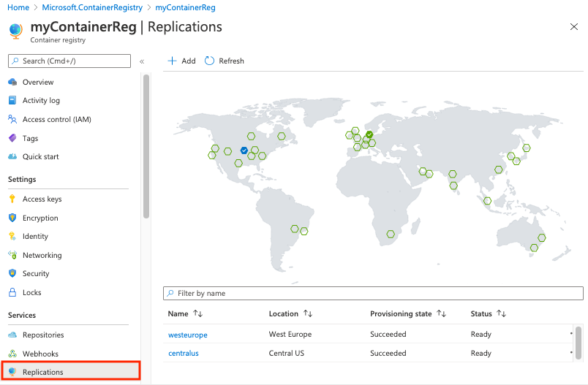
Task: Open the westeurope replication link
Action: (188, 335)
